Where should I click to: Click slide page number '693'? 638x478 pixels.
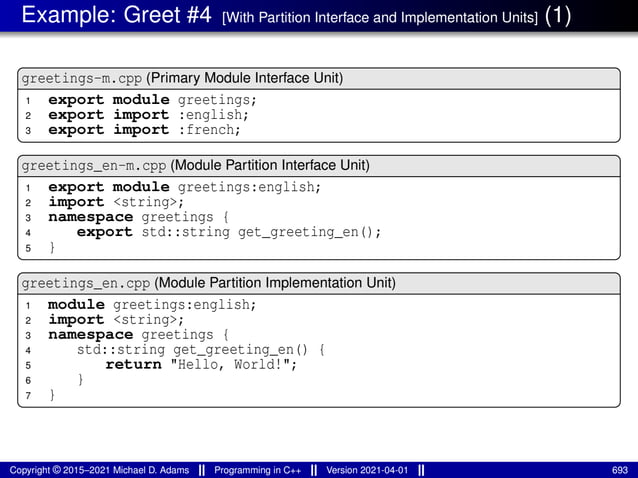(x=620, y=470)
